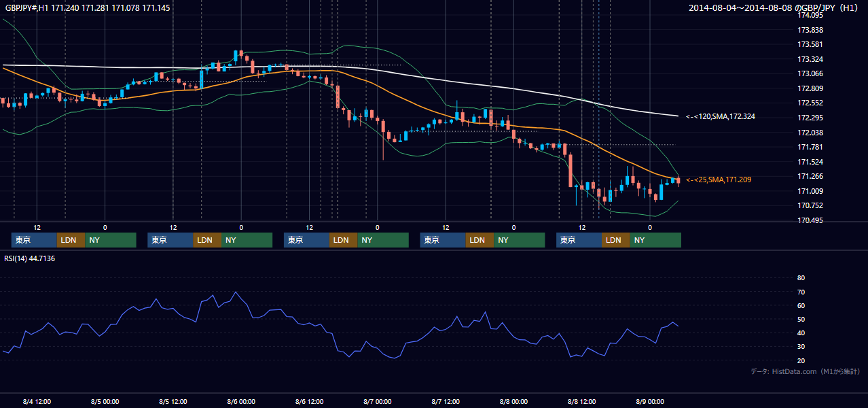The height and width of the screenshot is (408, 868).
Task: Click the RSI scale level 30
Action: click(x=801, y=347)
